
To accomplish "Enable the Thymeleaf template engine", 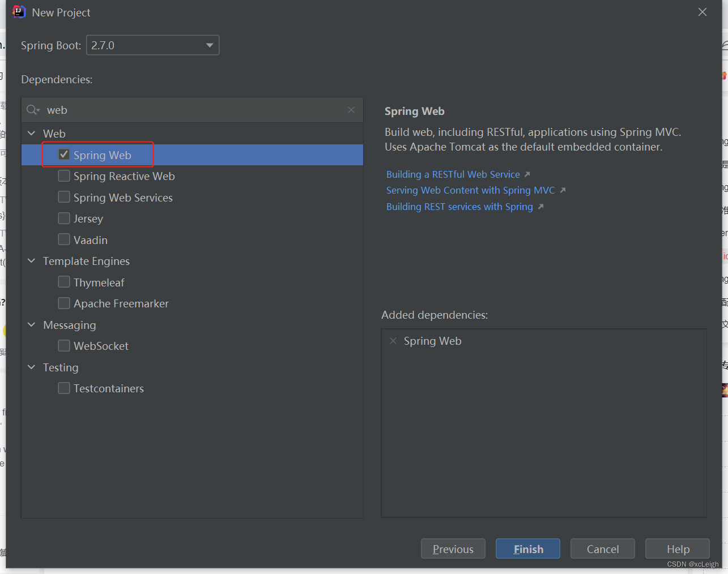I will coord(64,282).
